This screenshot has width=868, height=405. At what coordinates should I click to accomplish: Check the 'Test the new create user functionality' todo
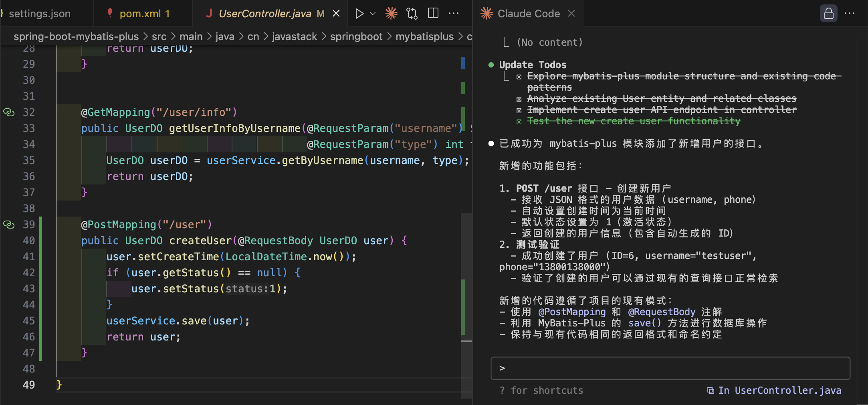point(519,121)
